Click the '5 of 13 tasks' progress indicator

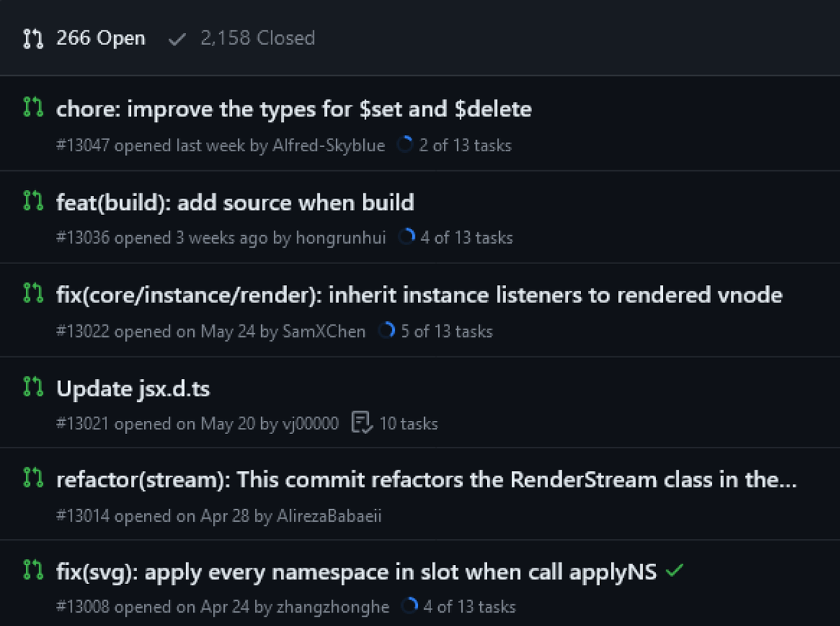point(446,331)
